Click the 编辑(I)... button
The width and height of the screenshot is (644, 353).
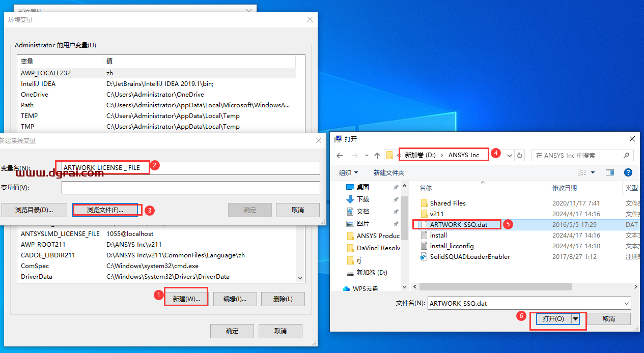pyautogui.click(x=235, y=299)
